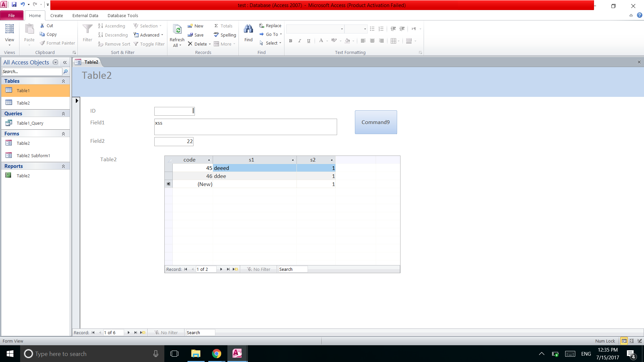Open Table2 Subform1 form
Image resolution: width=644 pixels, height=362 pixels.
pos(33,156)
